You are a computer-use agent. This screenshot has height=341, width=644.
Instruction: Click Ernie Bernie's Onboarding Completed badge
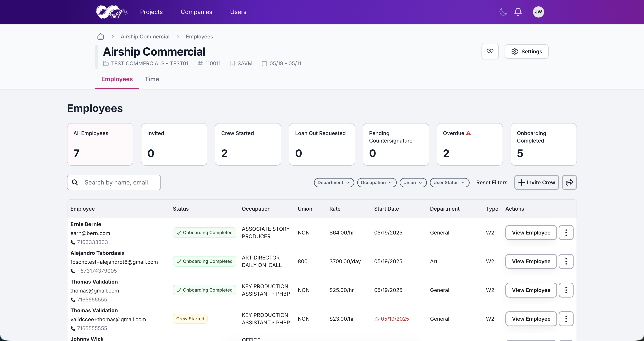pos(204,233)
